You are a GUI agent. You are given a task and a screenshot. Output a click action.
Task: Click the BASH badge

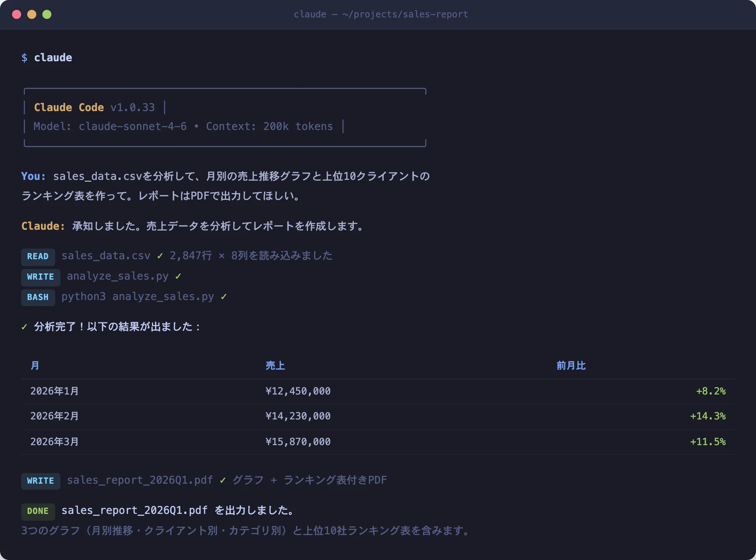point(38,297)
